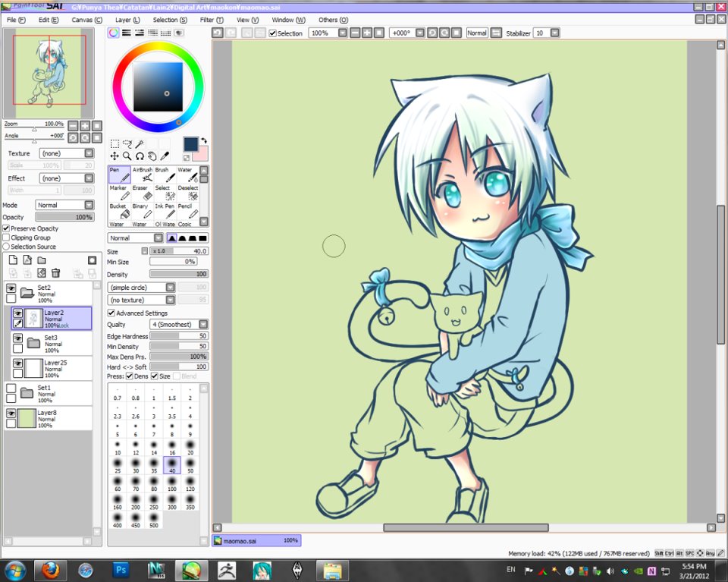Enable the Clipping Group checkbox
This screenshot has width=728, height=582.
[7, 238]
